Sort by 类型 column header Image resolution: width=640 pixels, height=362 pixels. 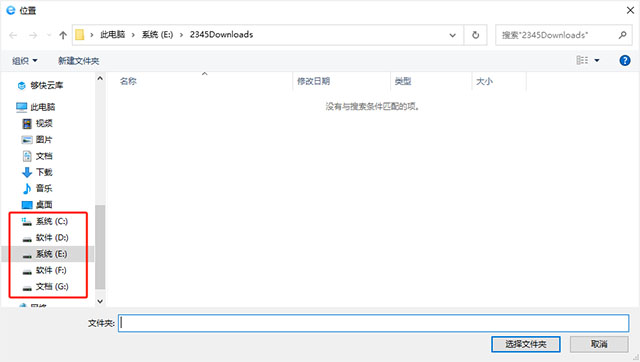403,81
